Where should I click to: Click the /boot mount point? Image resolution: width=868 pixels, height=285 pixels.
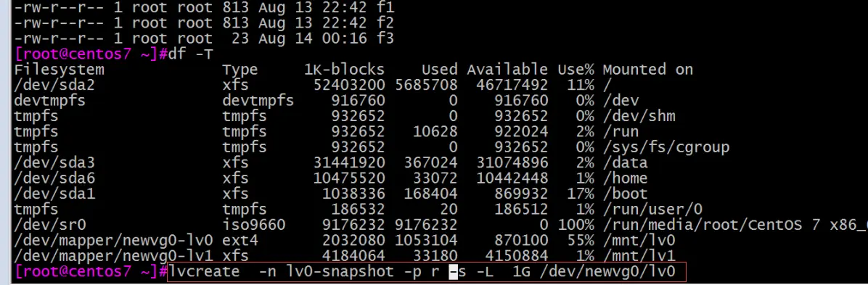pyautogui.click(x=625, y=194)
